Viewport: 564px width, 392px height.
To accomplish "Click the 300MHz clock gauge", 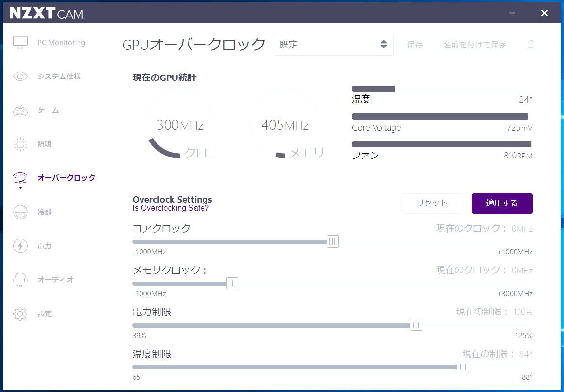I will coord(180,125).
